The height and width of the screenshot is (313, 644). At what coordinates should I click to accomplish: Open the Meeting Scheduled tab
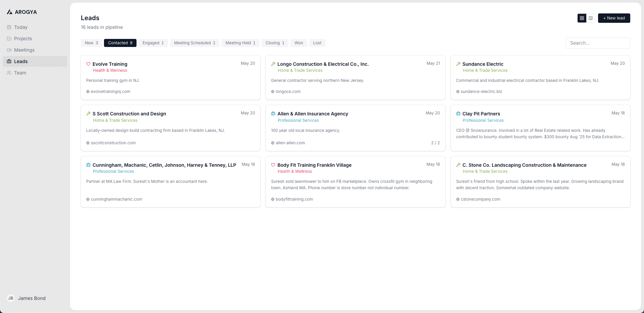click(195, 43)
